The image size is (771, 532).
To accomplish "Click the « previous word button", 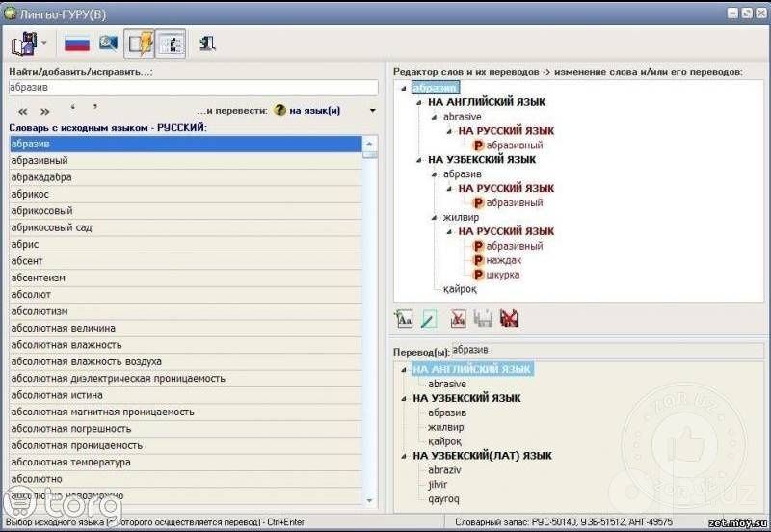I will (x=22, y=111).
